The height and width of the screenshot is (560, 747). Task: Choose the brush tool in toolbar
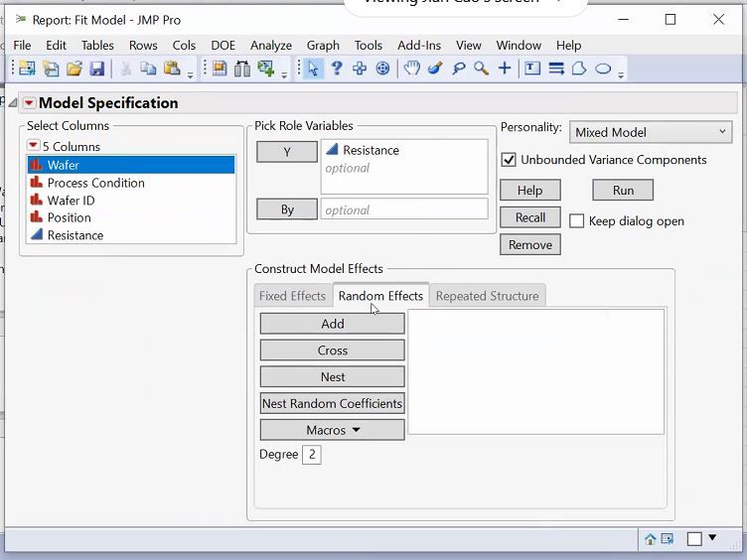click(435, 69)
